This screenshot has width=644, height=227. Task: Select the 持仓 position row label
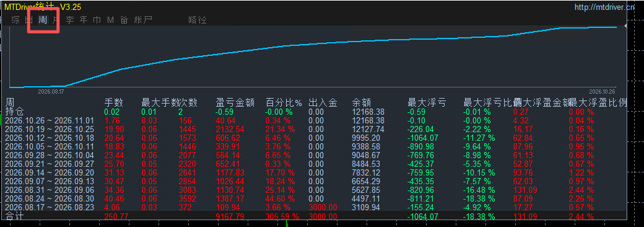click(x=15, y=112)
